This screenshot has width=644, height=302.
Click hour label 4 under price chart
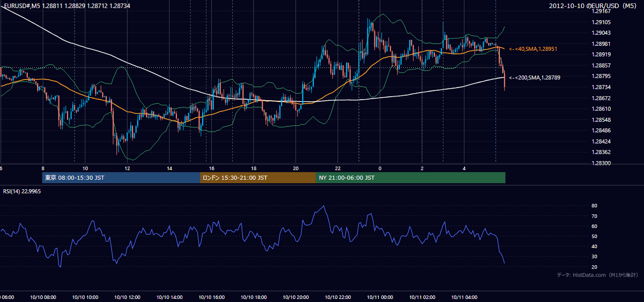click(464, 168)
